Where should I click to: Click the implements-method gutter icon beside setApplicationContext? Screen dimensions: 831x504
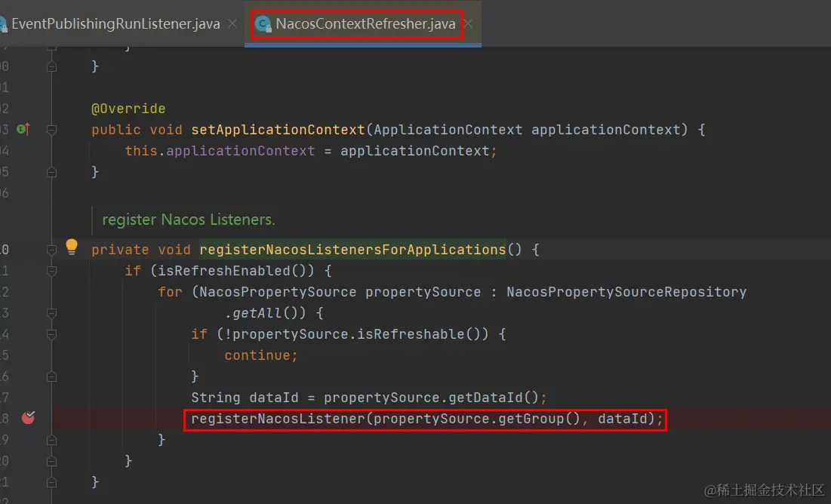[x=23, y=129]
